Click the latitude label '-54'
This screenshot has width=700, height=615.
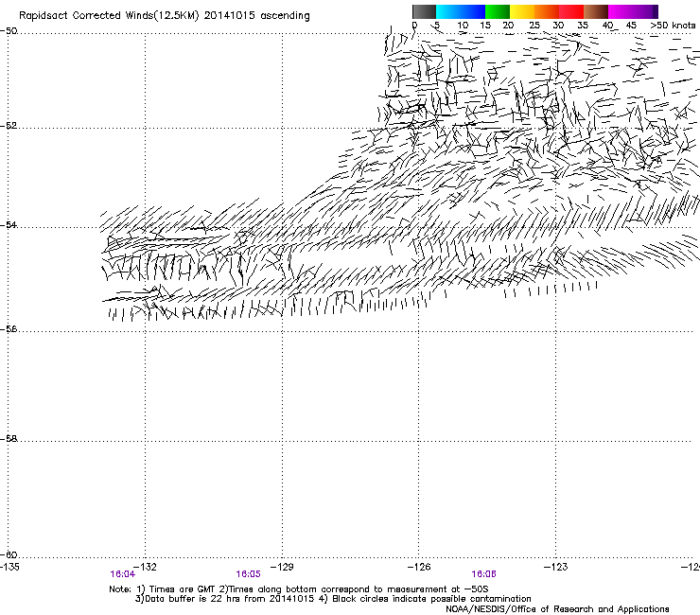tap(9, 224)
